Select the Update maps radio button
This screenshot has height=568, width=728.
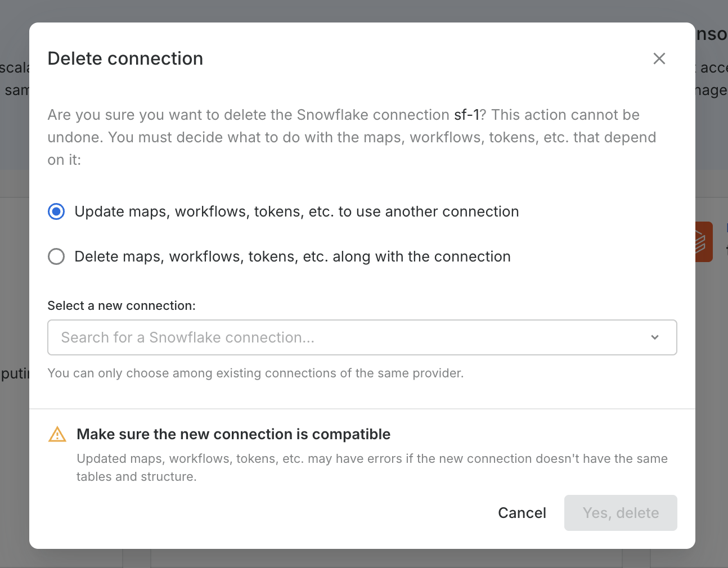pos(56,211)
